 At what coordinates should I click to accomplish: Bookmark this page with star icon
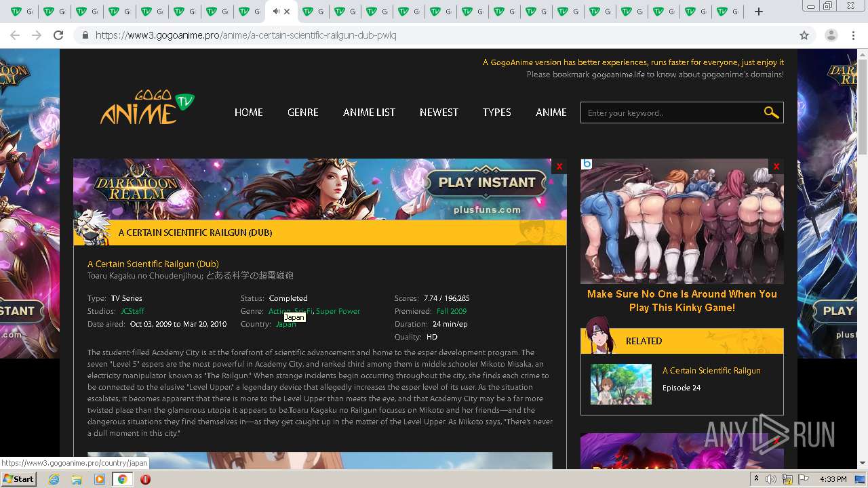pyautogui.click(x=804, y=35)
